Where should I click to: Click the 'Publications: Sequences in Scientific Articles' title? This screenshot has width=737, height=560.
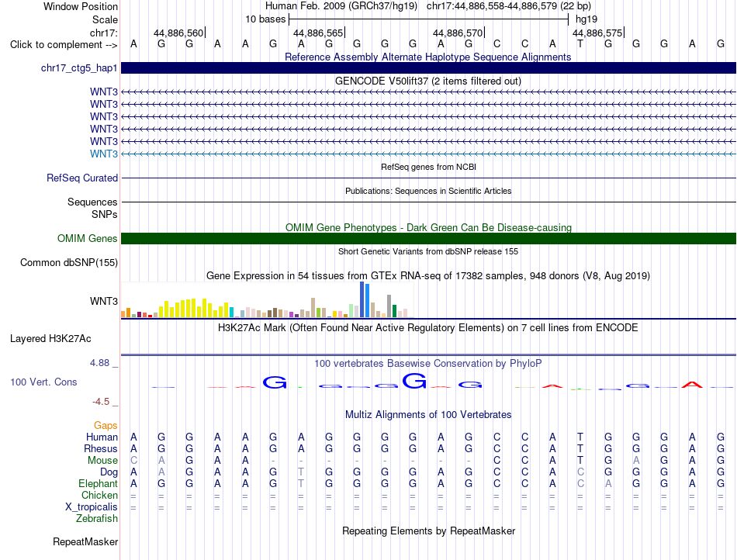tap(428, 191)
